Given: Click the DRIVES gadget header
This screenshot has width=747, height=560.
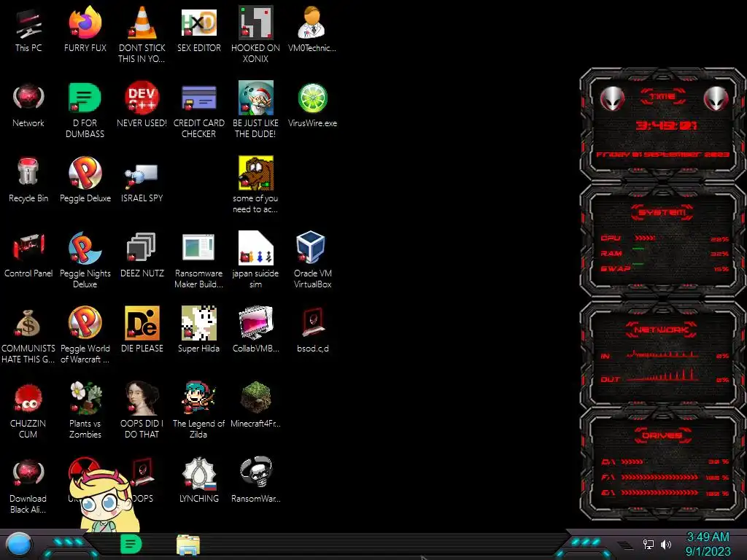Looking at the screenshot, I should click(x=662, y=435).
